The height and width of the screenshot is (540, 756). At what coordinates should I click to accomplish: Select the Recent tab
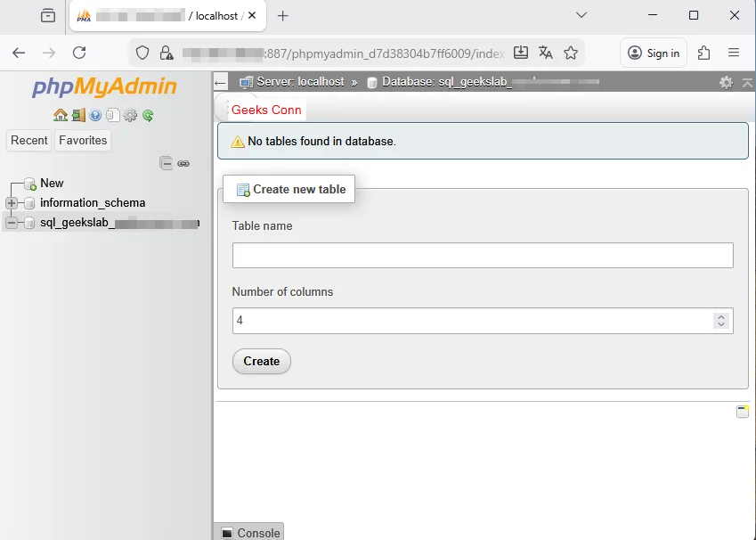coord(29,140)
